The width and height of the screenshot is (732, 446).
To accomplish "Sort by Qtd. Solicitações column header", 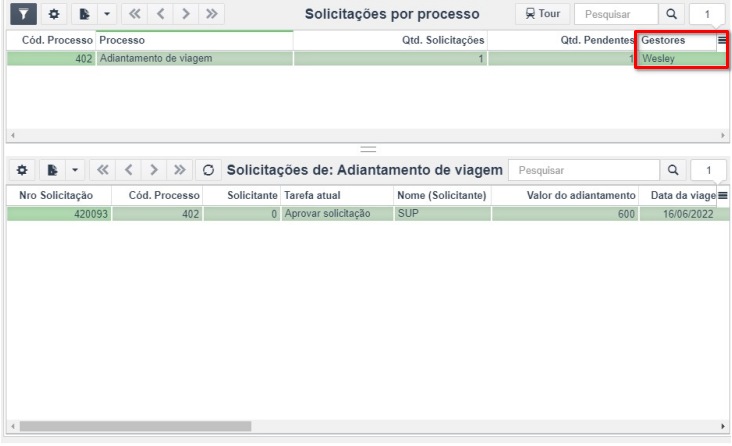I will click(x=390, y=40).
